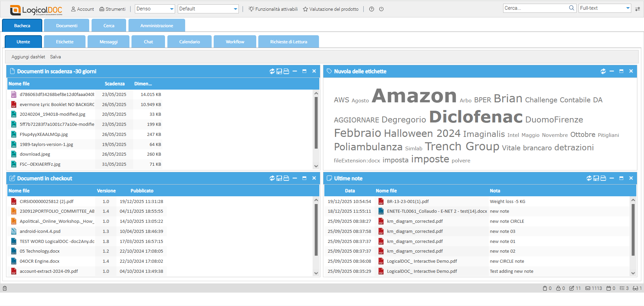Open the search options toggle icon
This screenshot has height=306, width=644.
click(637, 9)
